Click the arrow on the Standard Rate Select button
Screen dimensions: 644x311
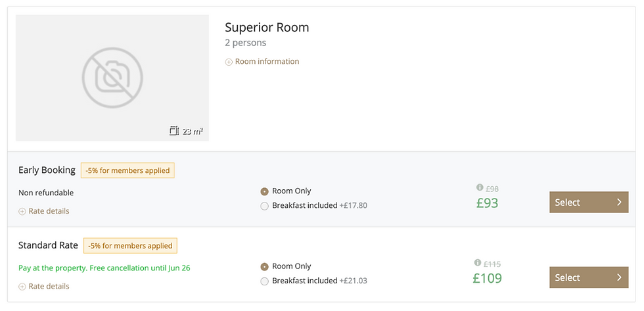(x=619, y=277)
